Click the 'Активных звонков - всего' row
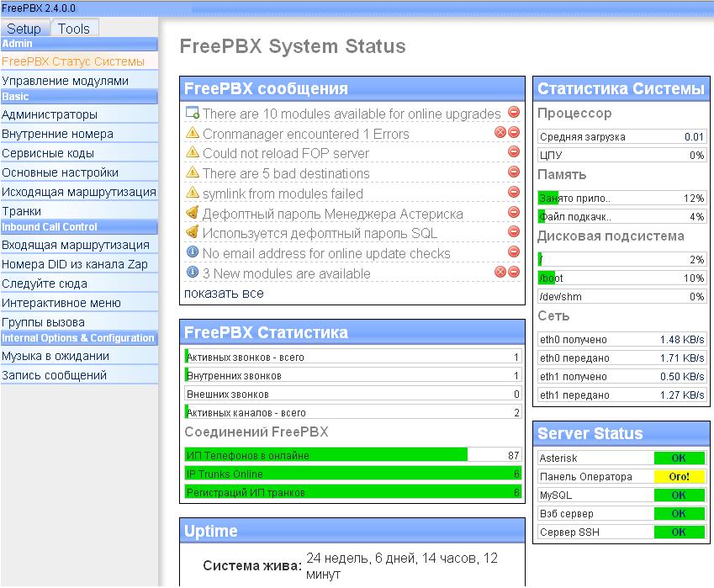Screen dimensions: 714x588 (x=353, y=357)
